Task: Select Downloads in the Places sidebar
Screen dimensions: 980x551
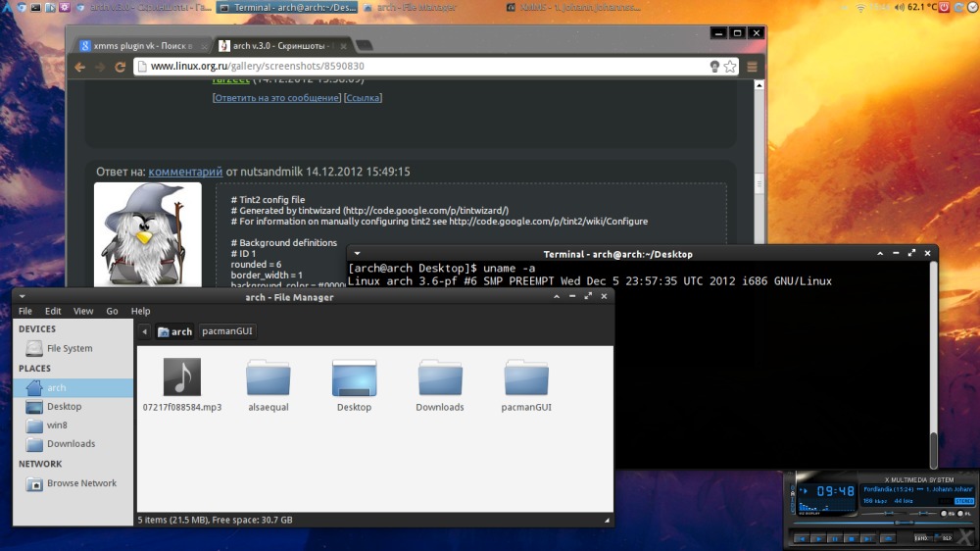Action: 73,444
